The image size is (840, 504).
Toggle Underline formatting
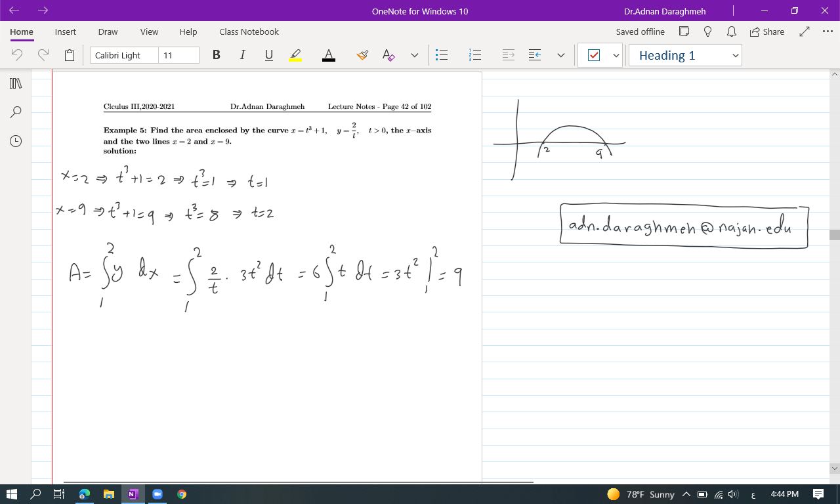pos(268,55)
